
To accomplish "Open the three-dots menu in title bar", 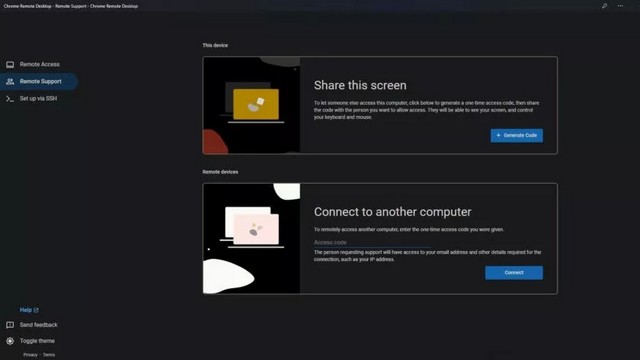I will 620,6.
